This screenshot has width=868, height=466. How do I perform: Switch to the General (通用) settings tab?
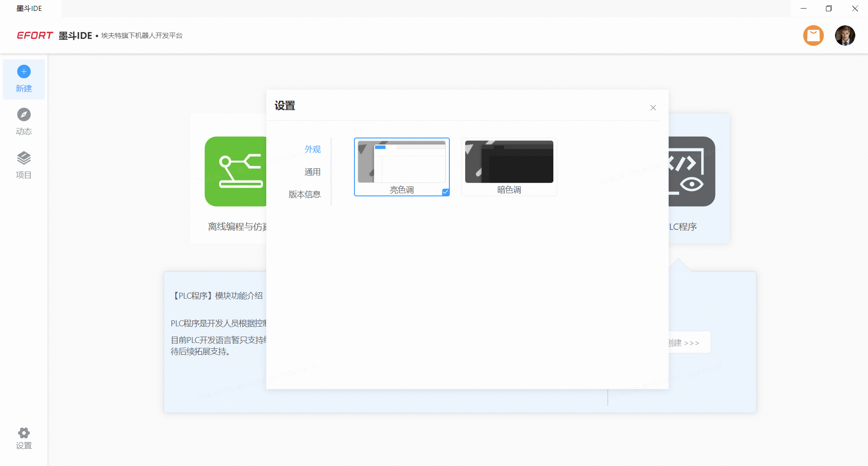click(x=312, y=172)
